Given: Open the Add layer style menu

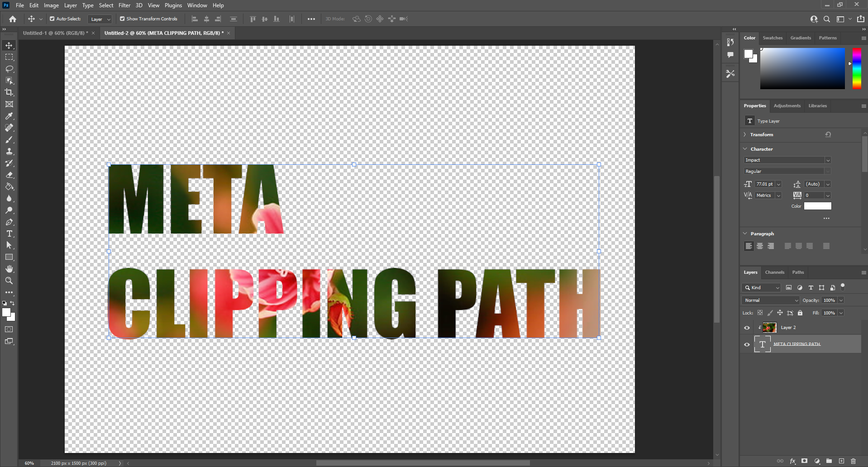Looking at the screenshot, I should 793,461.
